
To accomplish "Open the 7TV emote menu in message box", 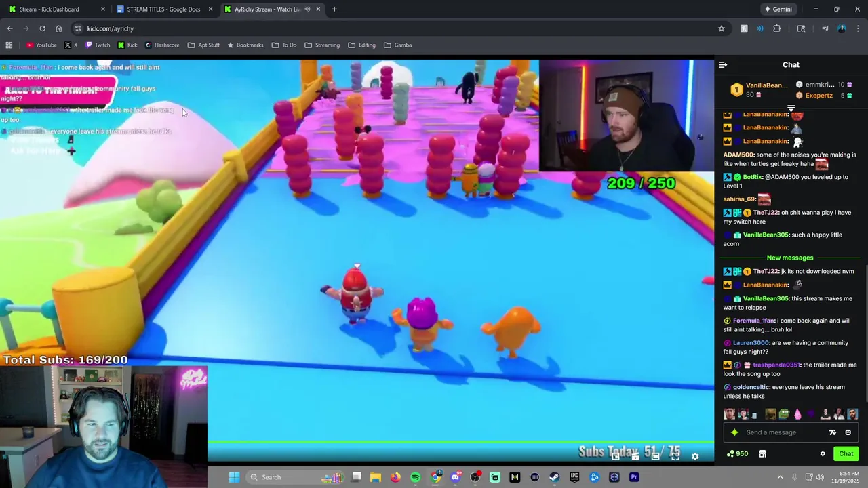I will coord(833,432).
